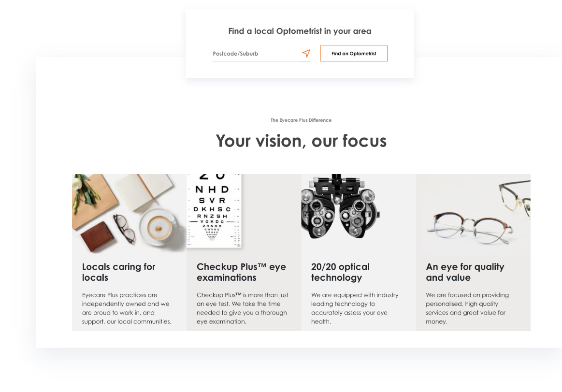The height and width of the screenshot is (392, 562).
Task: Click the Your vision, our focus heading
Action: coord(301,141)
